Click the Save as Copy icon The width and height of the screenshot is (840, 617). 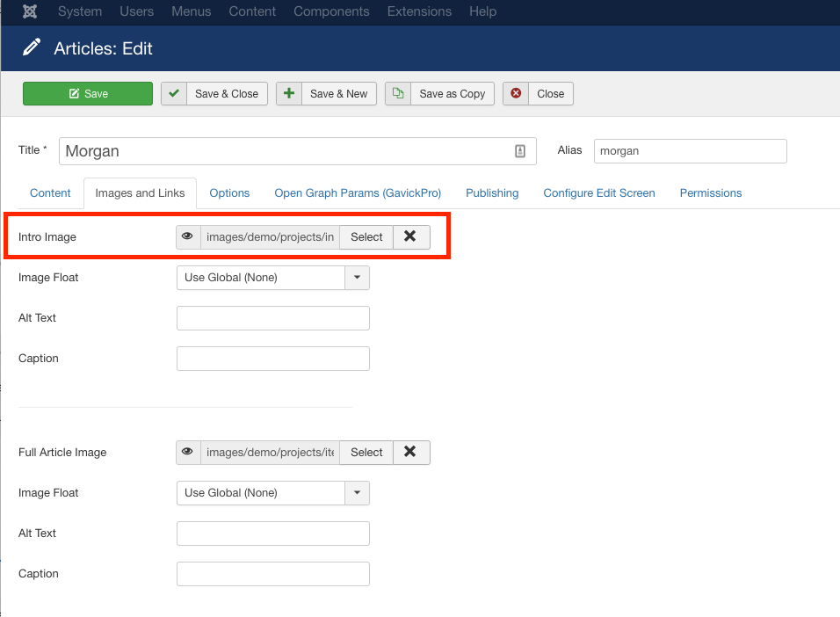398,94
